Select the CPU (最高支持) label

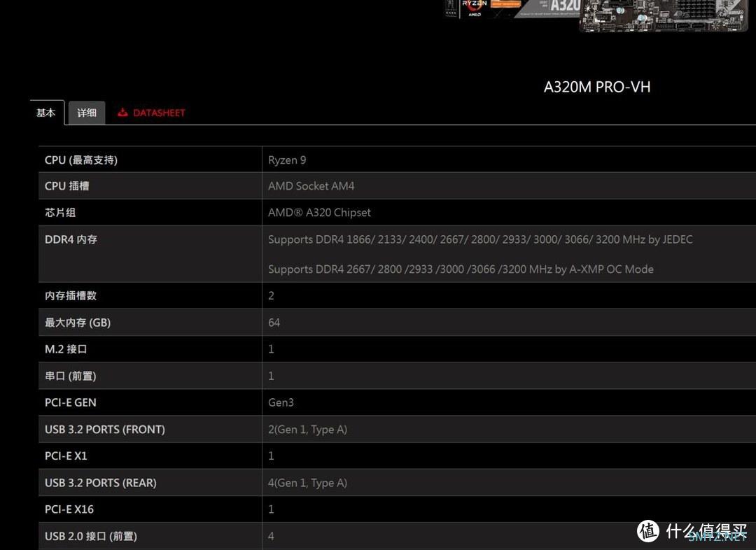click(x=81, y=160)
